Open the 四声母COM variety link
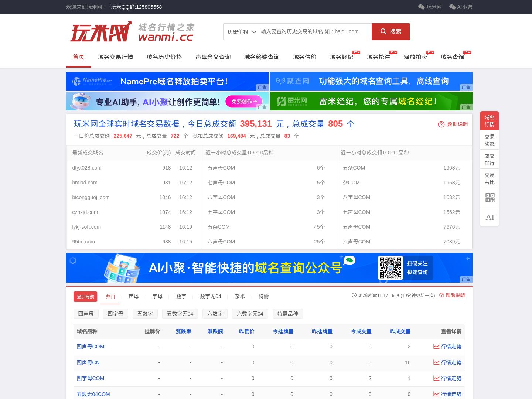 pos(91,347)
